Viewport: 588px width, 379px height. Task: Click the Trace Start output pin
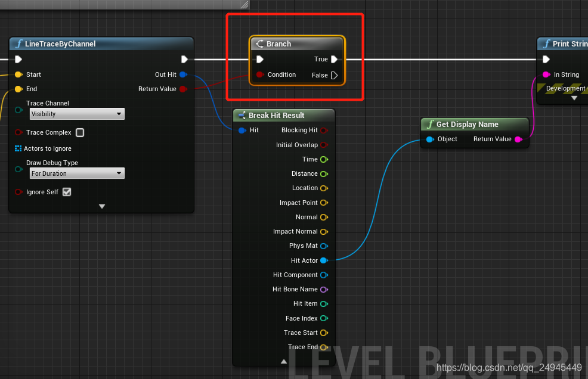[x=324, y=333]
